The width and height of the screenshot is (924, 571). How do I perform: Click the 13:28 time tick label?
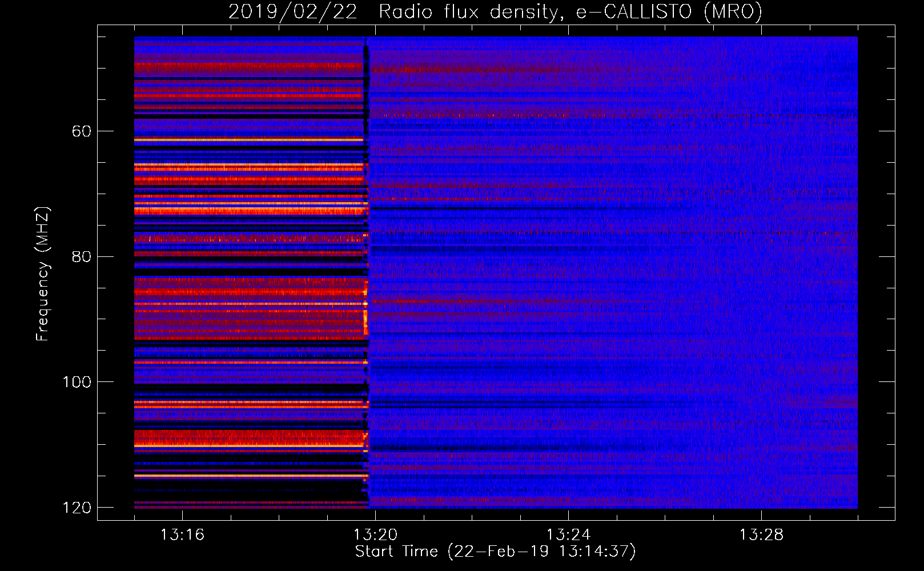tap(761, 534)
